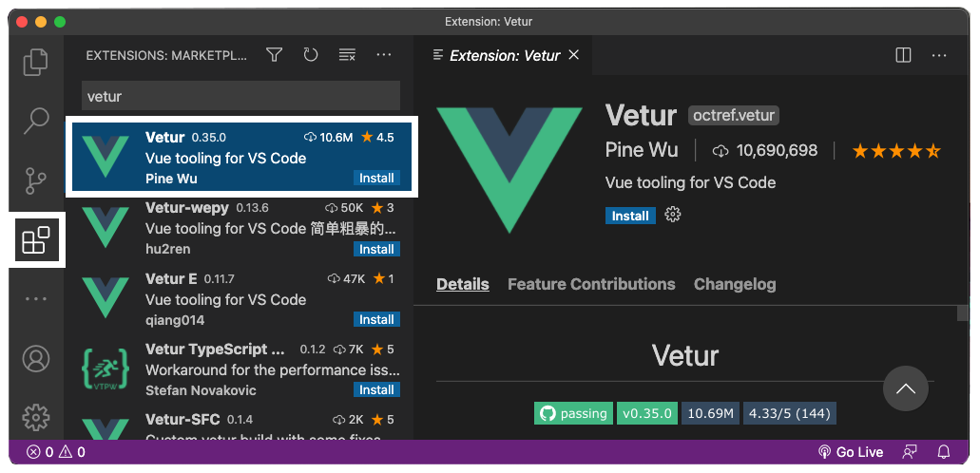
Task: Select the Extensions view icon
Action: coord(37,240)
